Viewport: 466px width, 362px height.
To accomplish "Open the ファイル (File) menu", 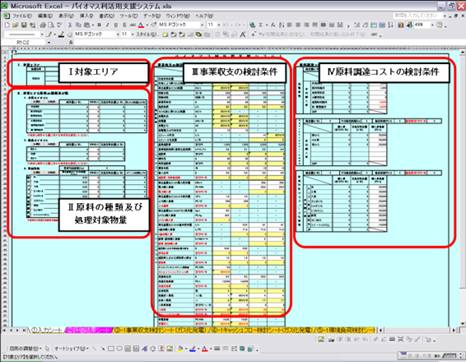I will (21, 16).
